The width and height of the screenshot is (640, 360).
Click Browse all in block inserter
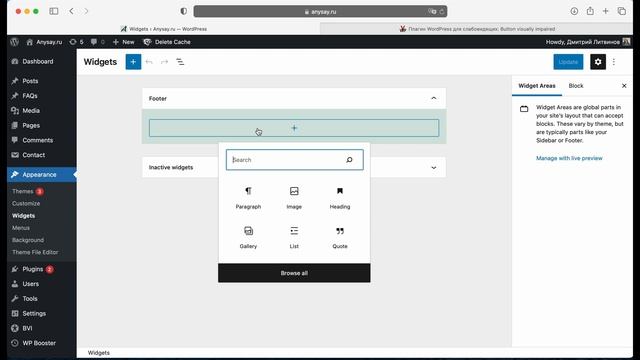(x=294, y=273)
